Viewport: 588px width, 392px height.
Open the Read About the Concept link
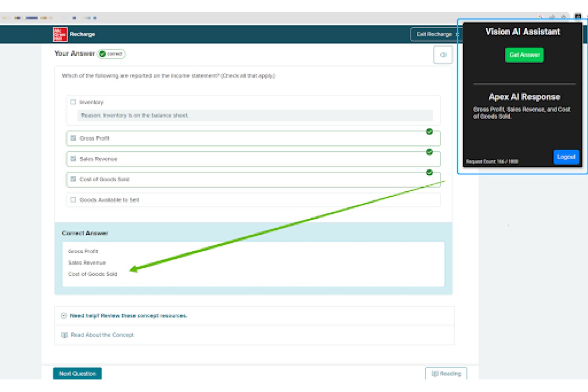tap(102, 335)
